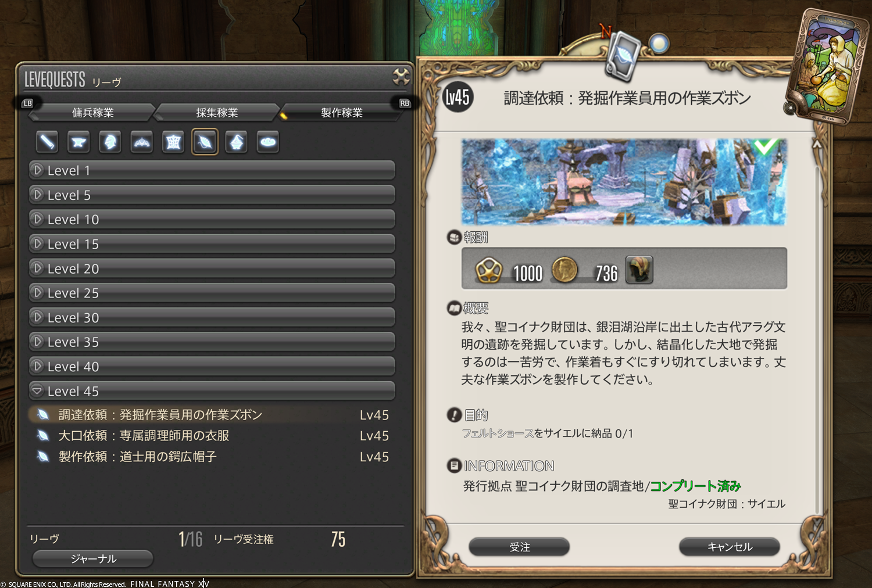
Task: Select the Blacksmith anvil class icon
Action: 78,142
